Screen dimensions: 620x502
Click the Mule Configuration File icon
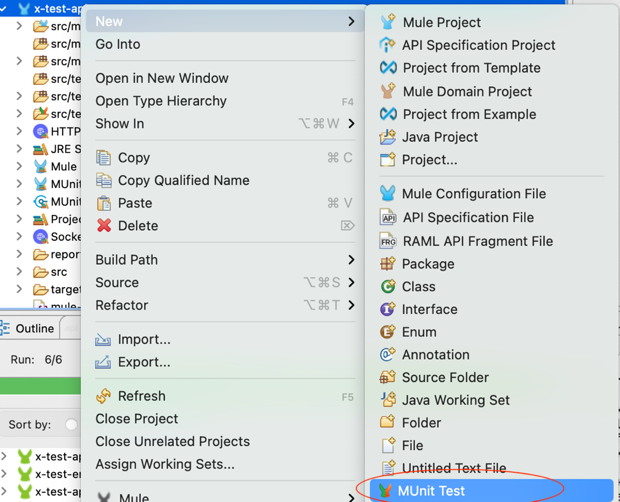(x=388, y=194)
